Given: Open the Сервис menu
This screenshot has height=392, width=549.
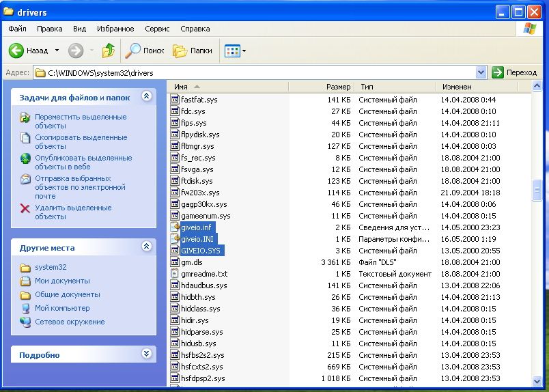Looking at the screenshot, I should pos(157,29).
